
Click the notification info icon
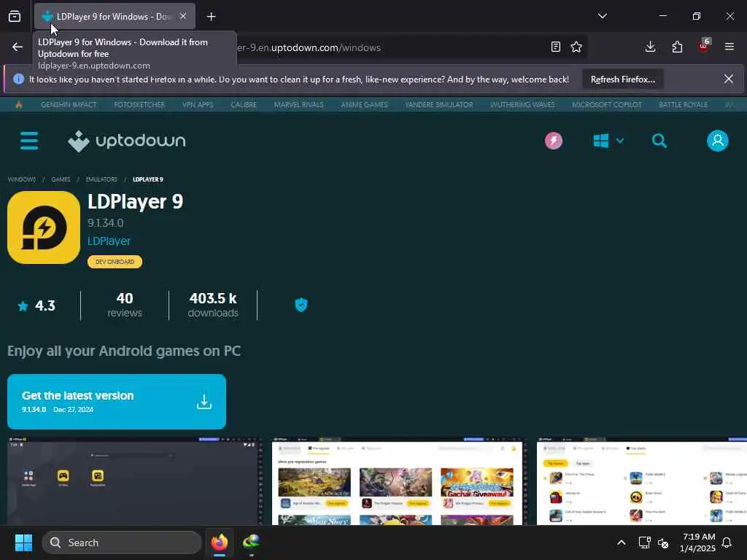click(18, 79)
